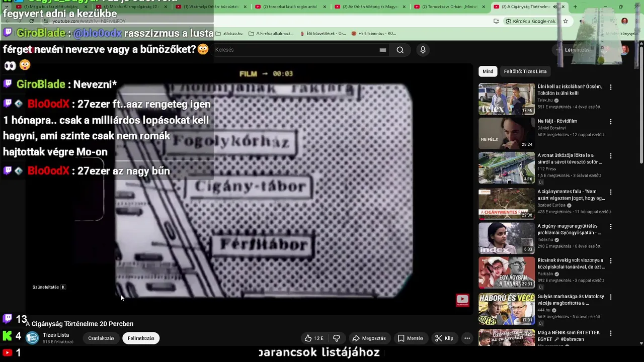The image size is (644, 362).
Task: Click the Csatlakozás join button
Action: click(101, 338)
